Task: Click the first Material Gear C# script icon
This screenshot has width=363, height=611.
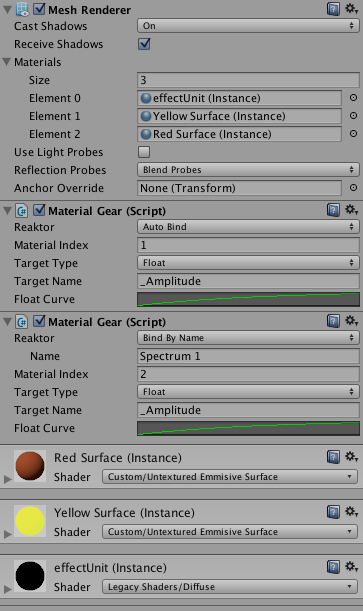Action: click(22, 211)
